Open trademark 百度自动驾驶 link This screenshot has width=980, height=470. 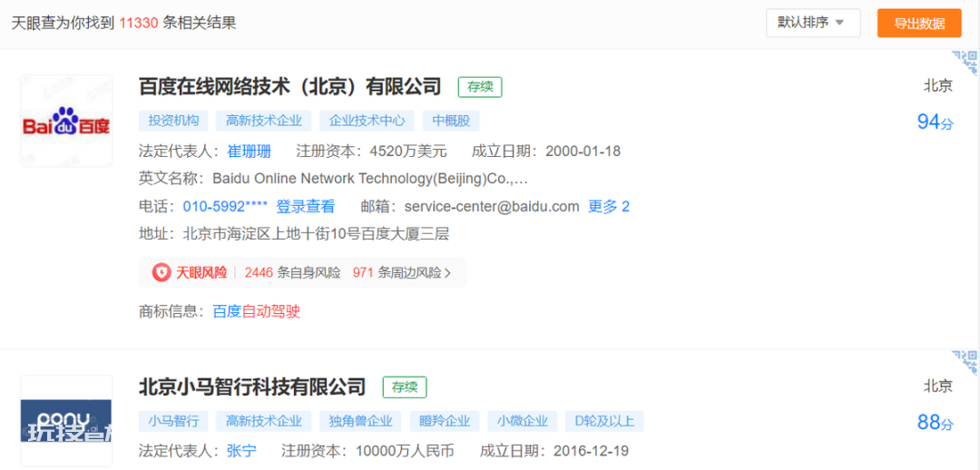pos(257,311)
